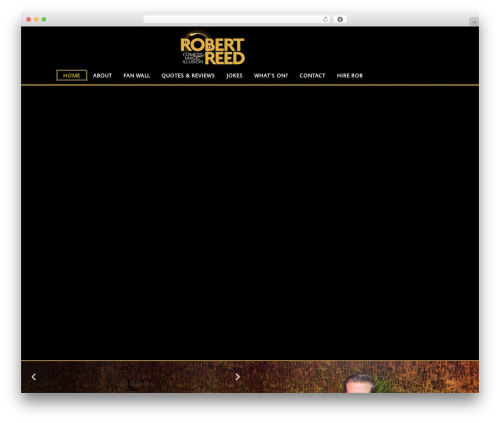
Task: Reload the page in browser bar
Action: [x=325, y=19]
